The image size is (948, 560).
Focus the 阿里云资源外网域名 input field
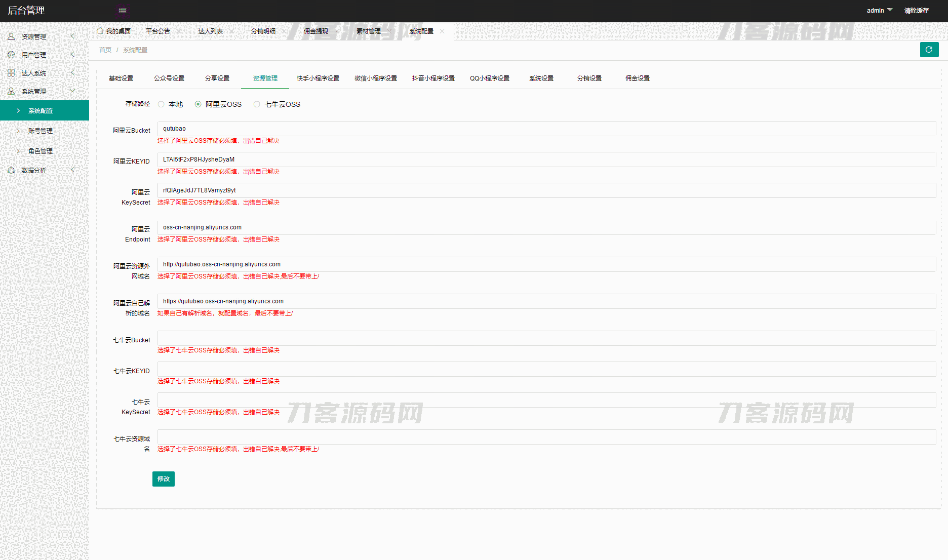[546, 264]
